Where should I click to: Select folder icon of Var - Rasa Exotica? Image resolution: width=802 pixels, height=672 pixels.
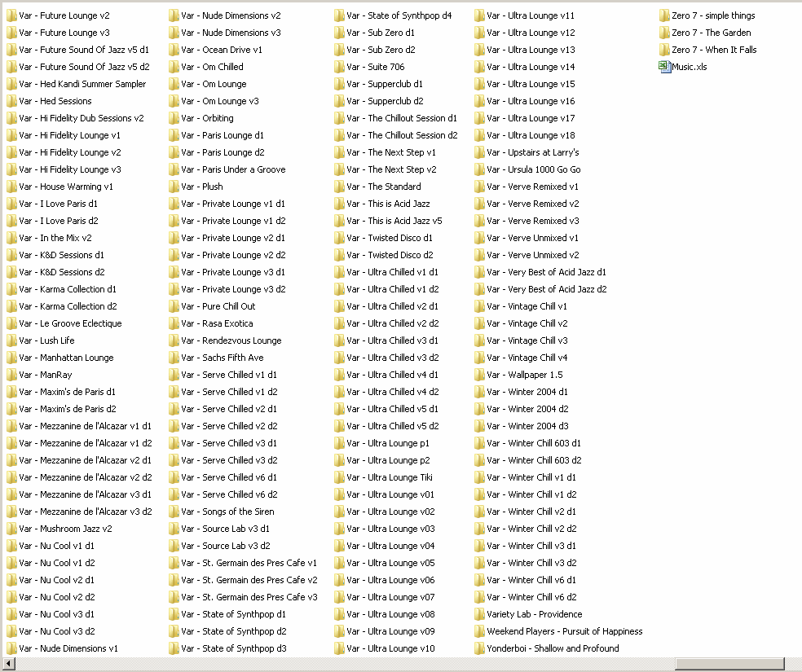pyautogui.click(x=174, y=323)
